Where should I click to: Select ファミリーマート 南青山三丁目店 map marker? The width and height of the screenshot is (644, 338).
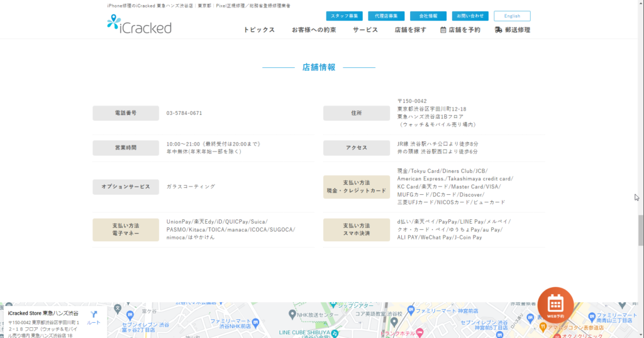coord(592,316)
